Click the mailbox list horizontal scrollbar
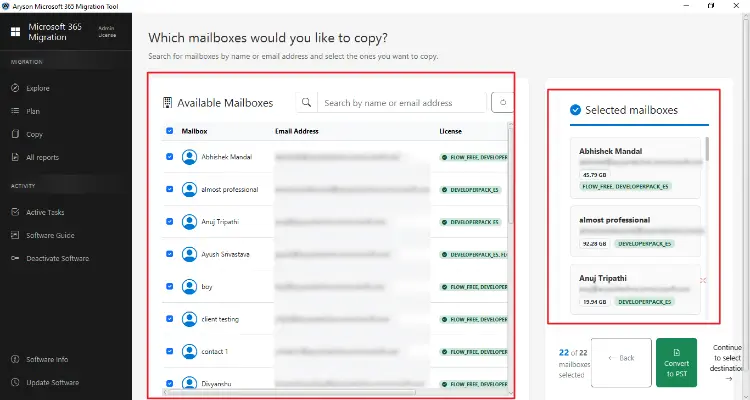Viewport: 750px width, 400px height. pos(292,392)
